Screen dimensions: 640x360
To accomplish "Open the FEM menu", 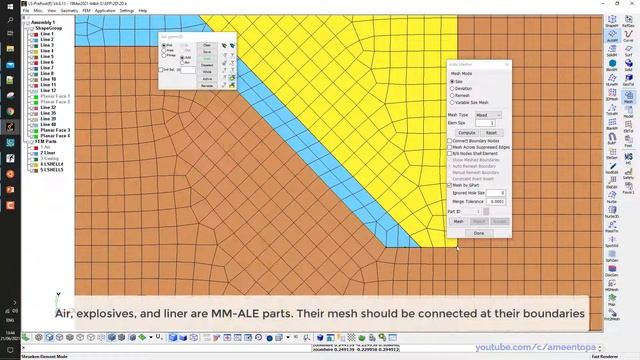I will coord(87,11).
